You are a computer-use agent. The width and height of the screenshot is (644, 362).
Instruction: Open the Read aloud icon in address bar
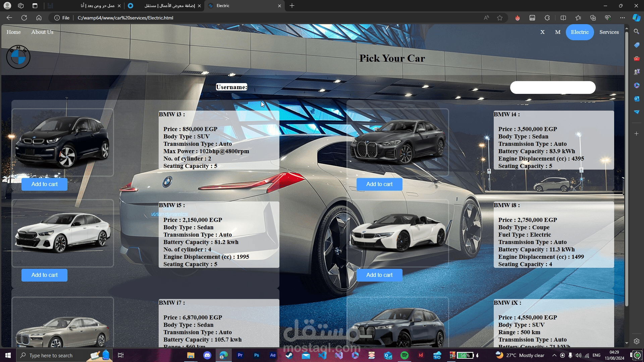486,18
